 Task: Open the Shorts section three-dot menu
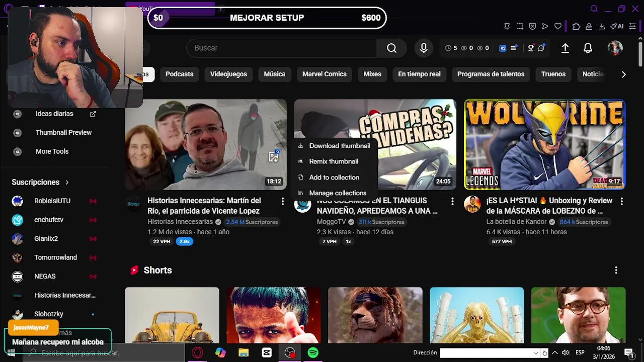point(616,270)
